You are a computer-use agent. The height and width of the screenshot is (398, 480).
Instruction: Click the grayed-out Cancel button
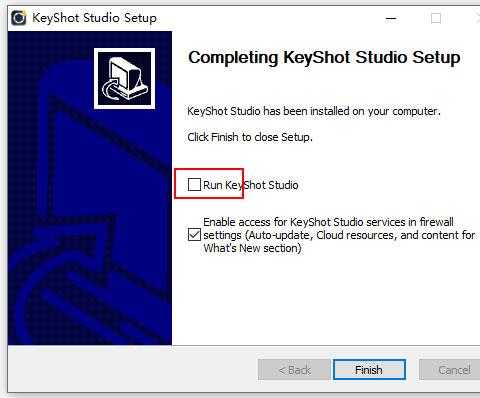tap(449, 370)
